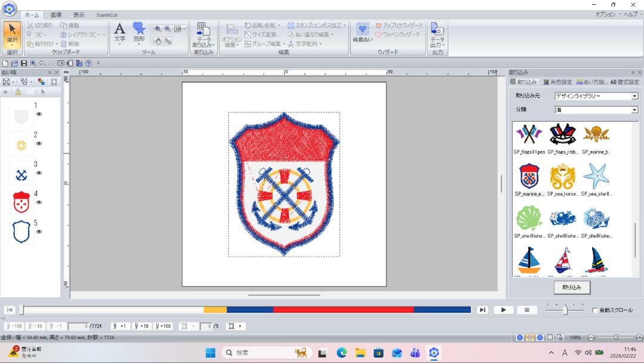Viewport: 644px width, 363px height.
Task: Switch to the 書式設定 text attributes tab
Action: coord(625,82)
